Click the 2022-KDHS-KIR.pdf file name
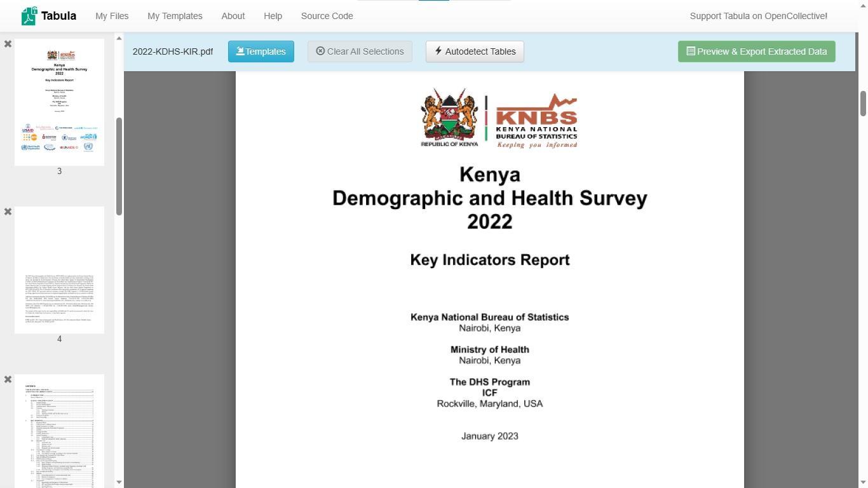The height and width of the screenshot is (488, 868). point(173,51)
